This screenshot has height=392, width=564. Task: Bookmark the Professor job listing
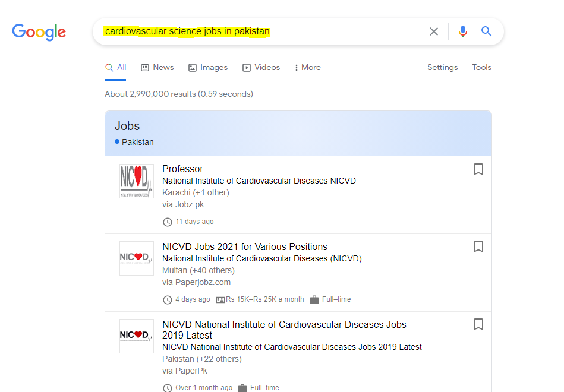[478, 169]
